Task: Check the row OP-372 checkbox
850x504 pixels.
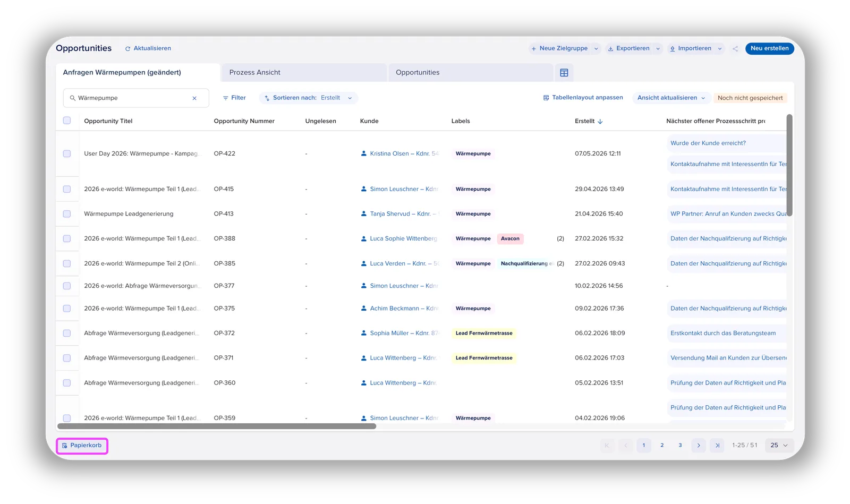Action: 67,334
